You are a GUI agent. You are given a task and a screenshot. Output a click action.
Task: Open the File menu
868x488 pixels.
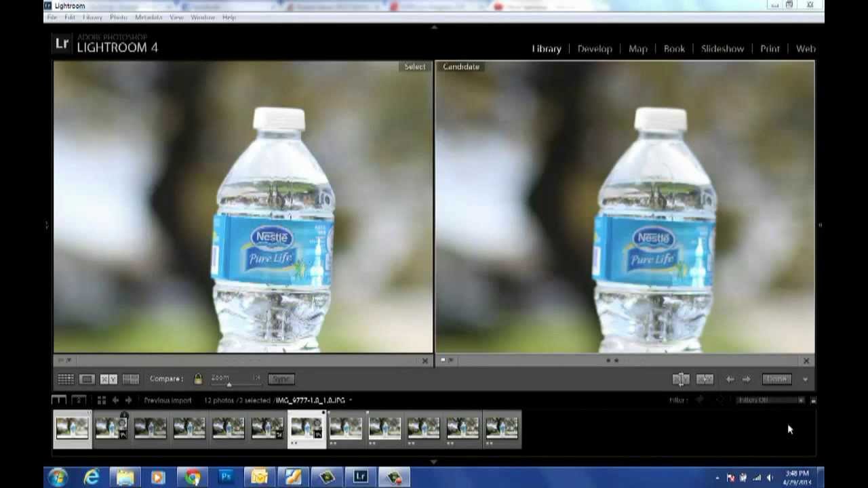click(52, 17)
